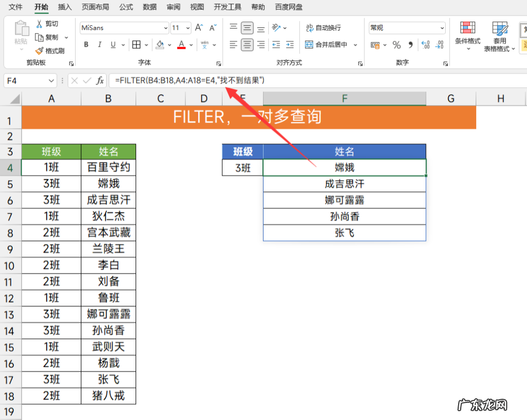Open the Name Box dropdown arrow
The height and width of the screenshot is (420, 527).
pos(51,81)
